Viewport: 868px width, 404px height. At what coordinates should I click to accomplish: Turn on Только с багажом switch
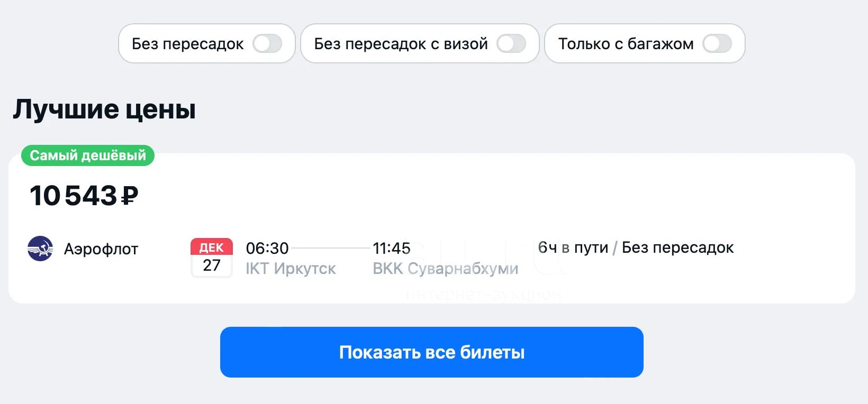(x=717, y=43)
